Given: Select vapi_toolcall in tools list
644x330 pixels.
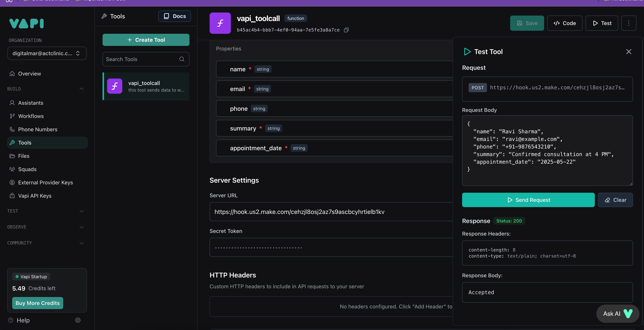Looking at the screenshot, I should click(x=146, y=86).
